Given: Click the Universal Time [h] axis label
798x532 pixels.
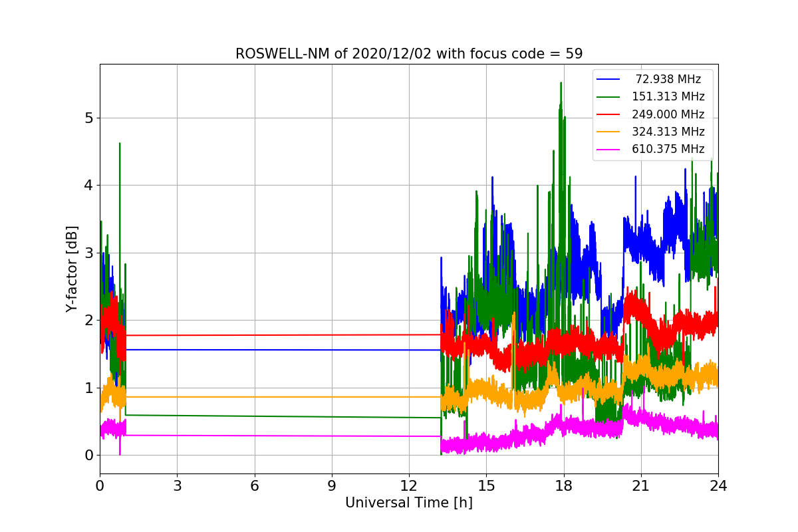Looking at the screenshot, I should click(x=409, y=503).
